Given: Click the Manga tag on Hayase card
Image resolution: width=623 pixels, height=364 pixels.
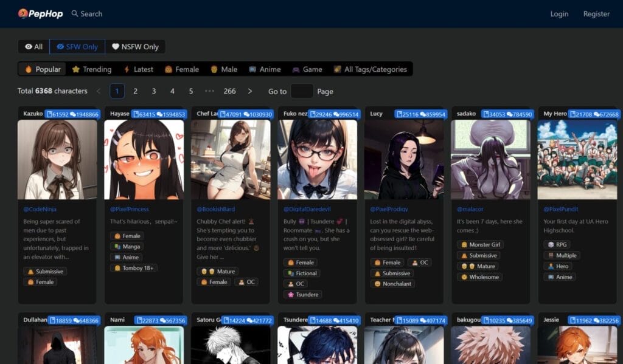Looking at the screenshot, I should pyautogui.click(x=127, y=247).
